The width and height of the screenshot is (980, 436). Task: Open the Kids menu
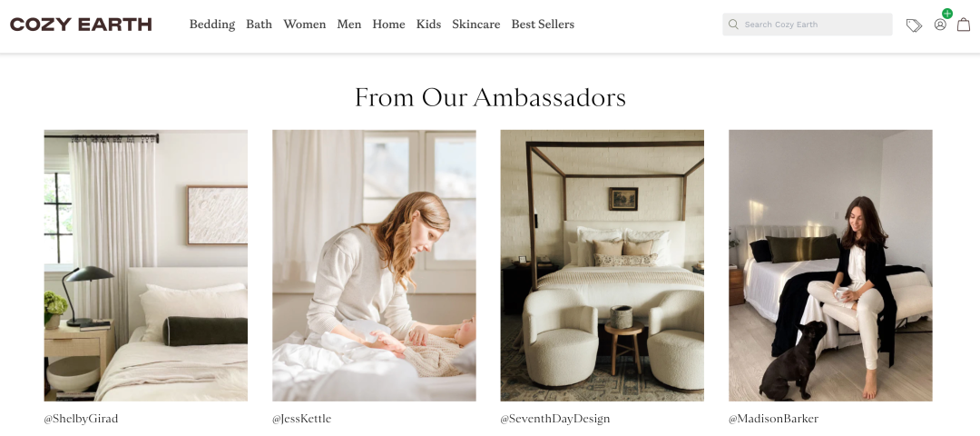(428, 25)
